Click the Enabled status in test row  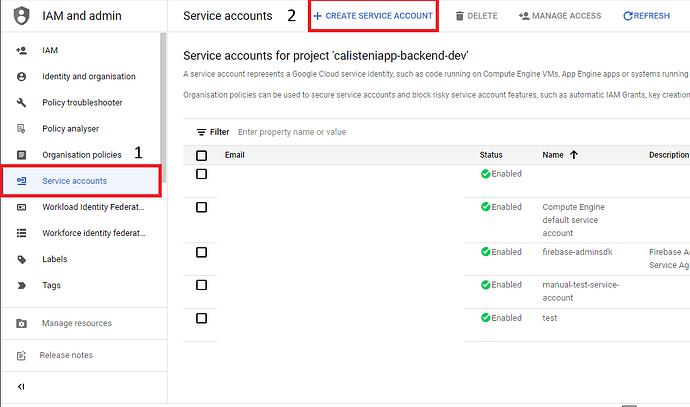click(501, 318)
